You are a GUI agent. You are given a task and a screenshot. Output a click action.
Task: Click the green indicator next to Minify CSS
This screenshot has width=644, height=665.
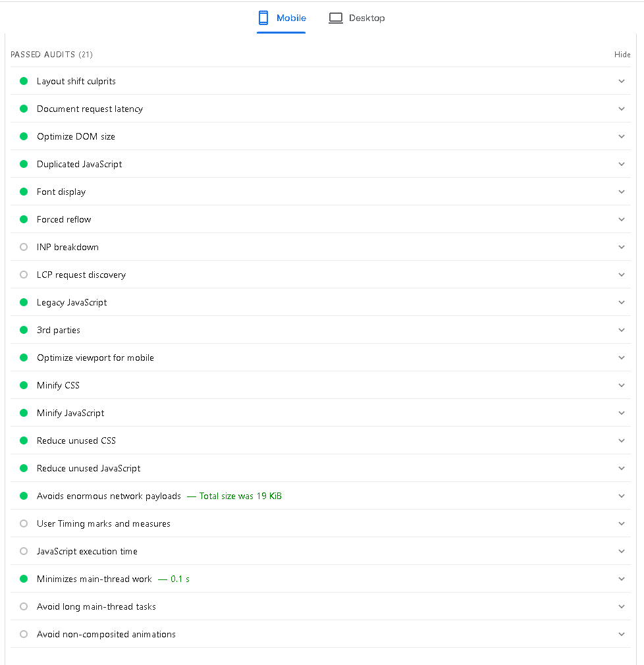click(x=23, y=385)
